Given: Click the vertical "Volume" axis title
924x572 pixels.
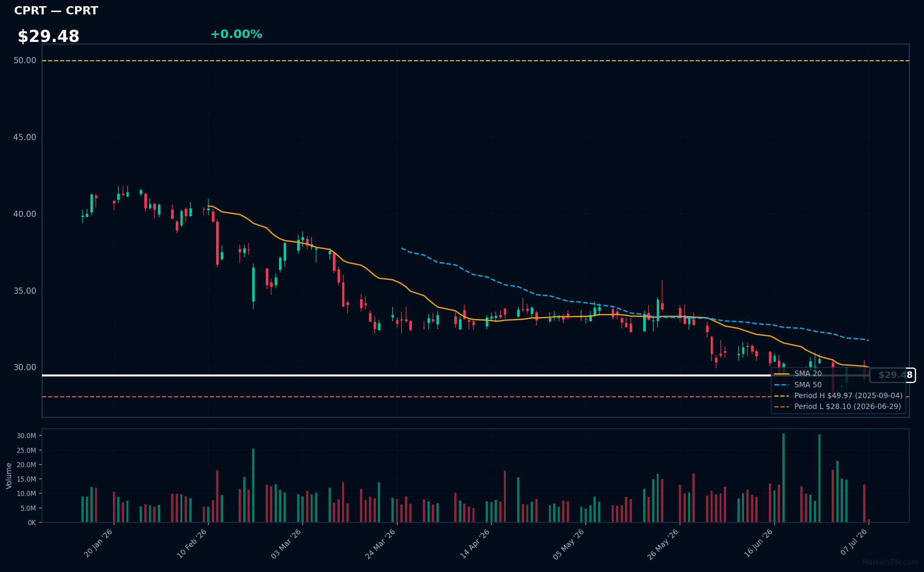Looking at the screenshot, I should 9,476.
